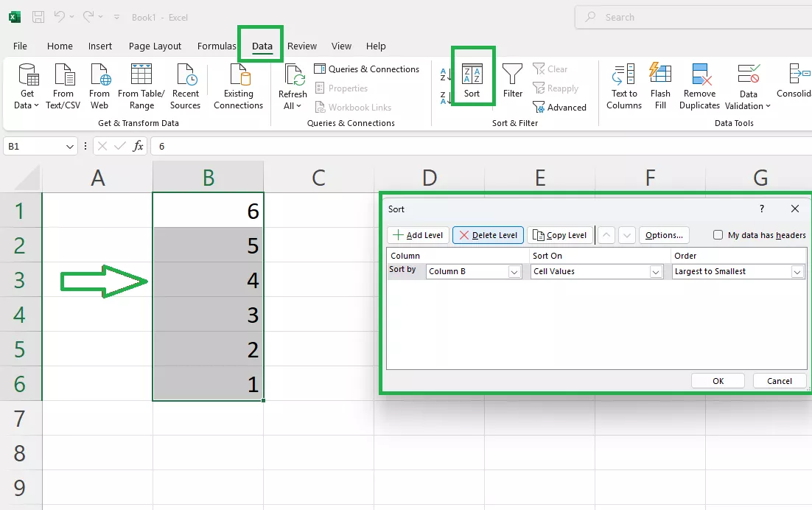Run Flash Fill tool

click(660, 86)
